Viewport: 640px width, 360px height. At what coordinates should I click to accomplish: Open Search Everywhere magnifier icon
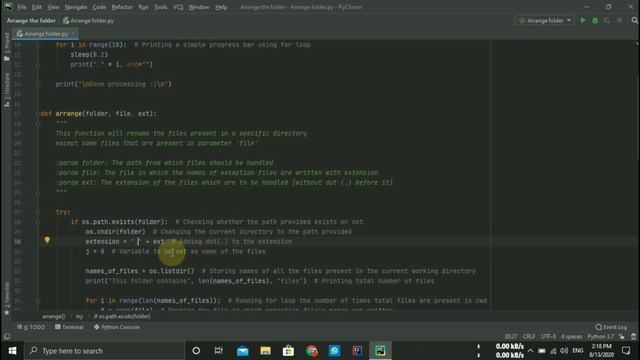pyautogui.click(x=634, y=20)
